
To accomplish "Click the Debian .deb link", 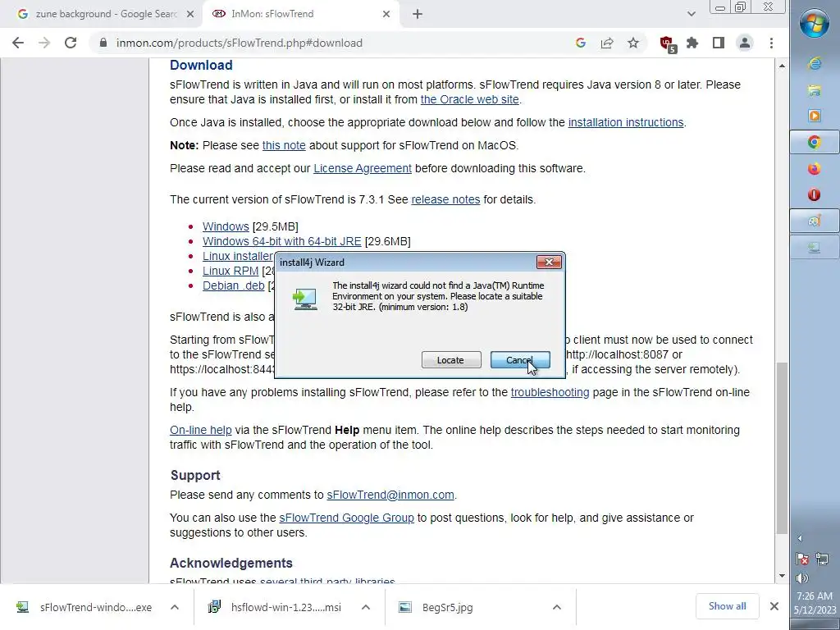I will (234, 285).
